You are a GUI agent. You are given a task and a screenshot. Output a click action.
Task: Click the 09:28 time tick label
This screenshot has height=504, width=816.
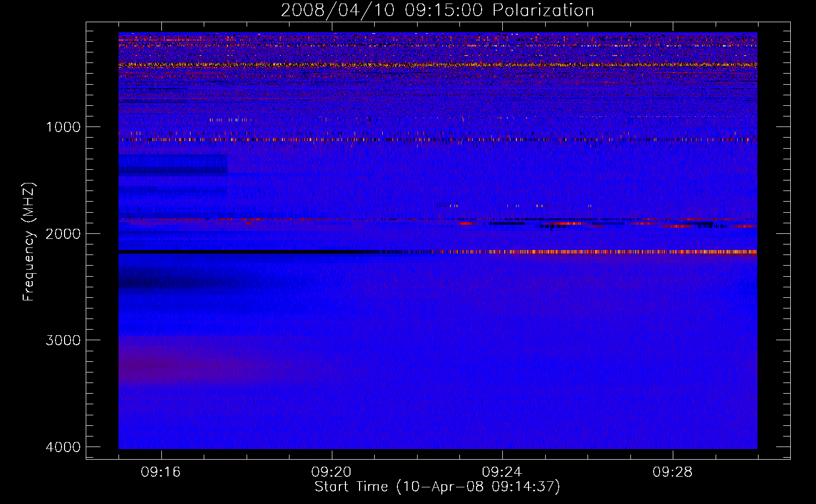[673, 472]
